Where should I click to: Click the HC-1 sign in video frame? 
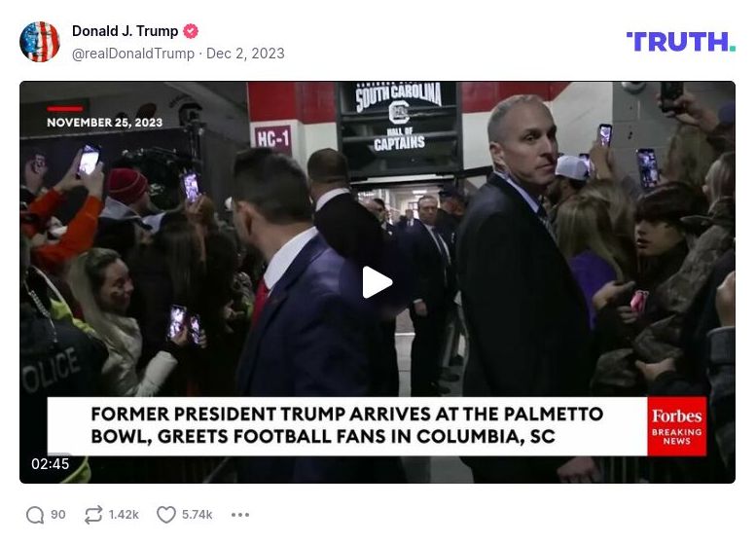pyautogui.click(x=272, y=138)
